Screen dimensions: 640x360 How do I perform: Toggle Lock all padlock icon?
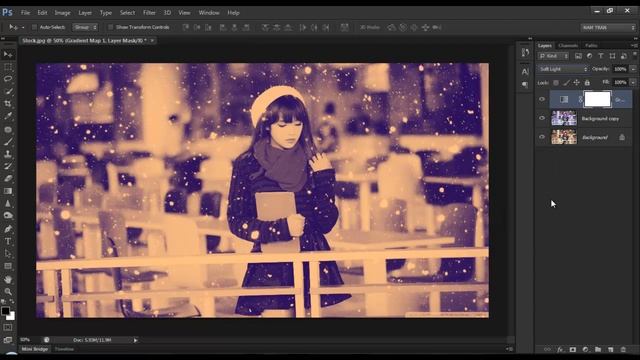[587, 82]
